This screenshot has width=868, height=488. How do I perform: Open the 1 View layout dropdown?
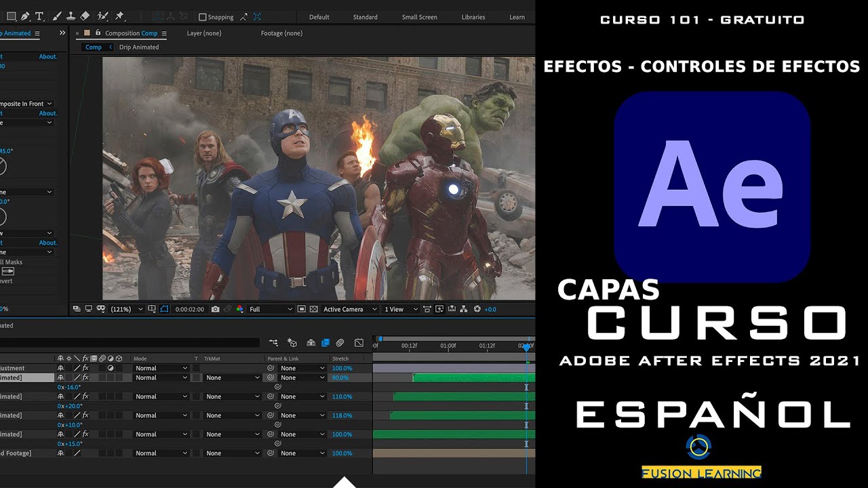pyautogui.click(x=399, y=309)
